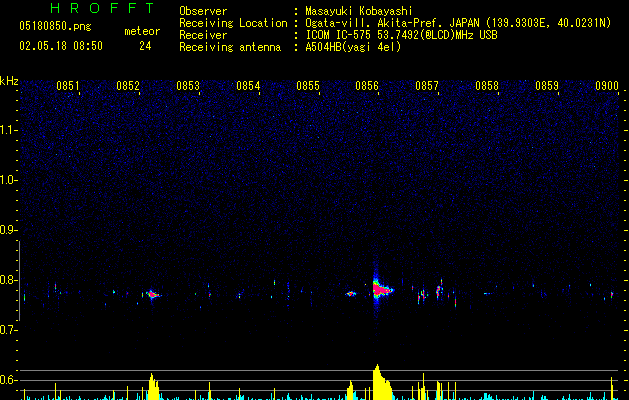Click the 0853 time marker

click(188, 86)
